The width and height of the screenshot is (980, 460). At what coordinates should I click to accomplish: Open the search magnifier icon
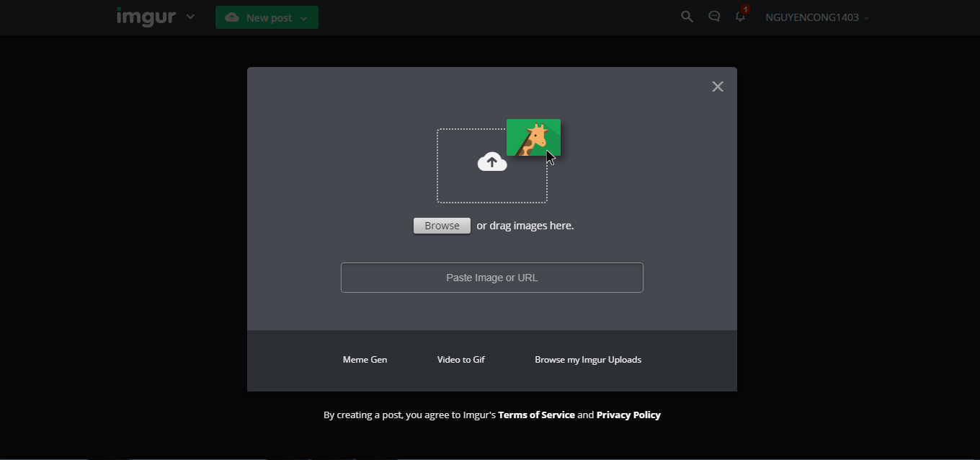(687, 17)
